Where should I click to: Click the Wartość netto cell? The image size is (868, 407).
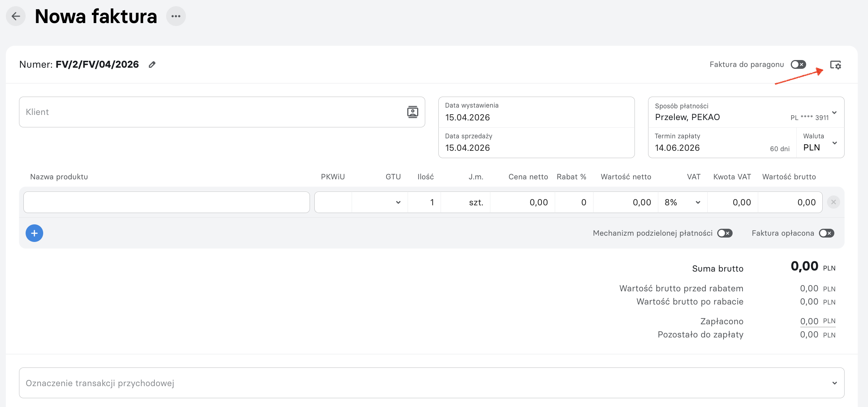626,202
